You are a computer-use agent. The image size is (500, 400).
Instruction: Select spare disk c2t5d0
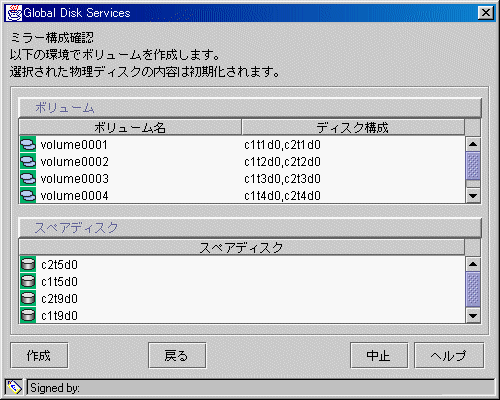point(59,265)
